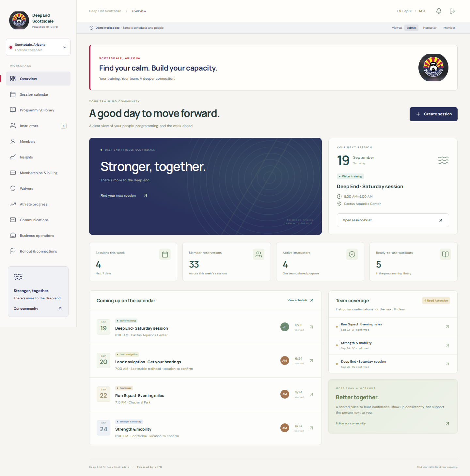Select Overview in the sidebar
This screenshot has width=470, height=476.
[38, 79]
